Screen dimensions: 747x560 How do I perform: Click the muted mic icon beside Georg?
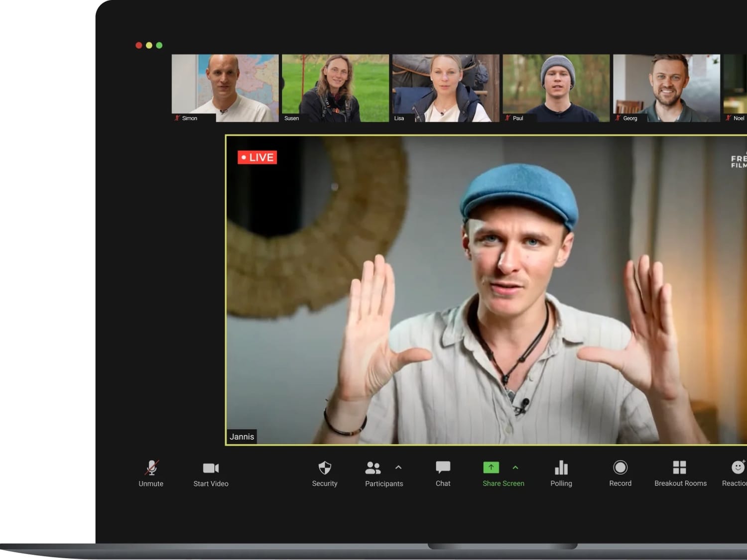coord(618,118)
